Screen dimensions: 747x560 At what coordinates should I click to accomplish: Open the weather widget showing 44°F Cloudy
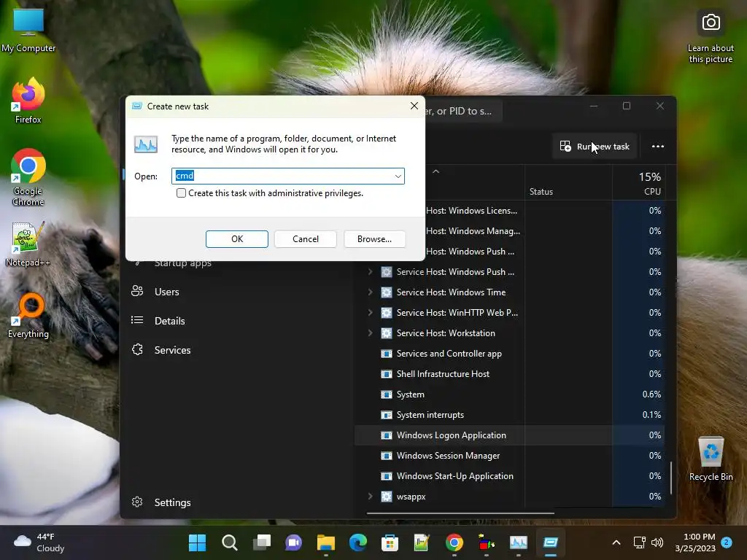coord(39,542)
